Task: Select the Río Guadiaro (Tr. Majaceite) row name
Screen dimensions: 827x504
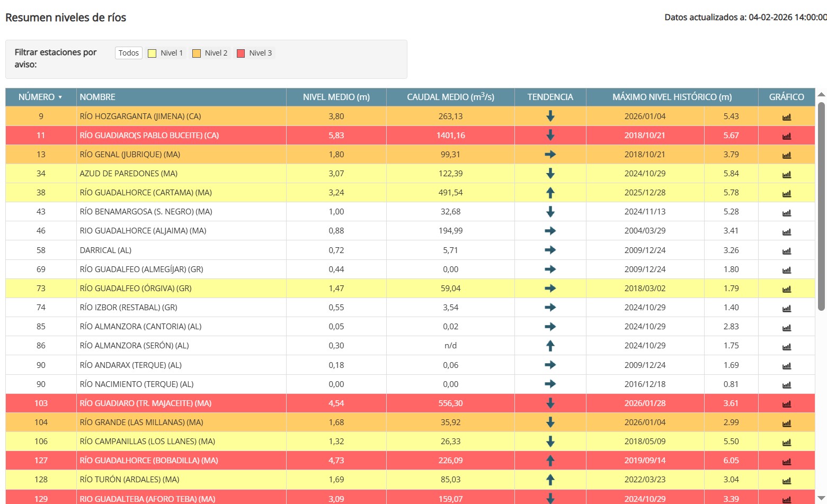Action: pos(146,403)
